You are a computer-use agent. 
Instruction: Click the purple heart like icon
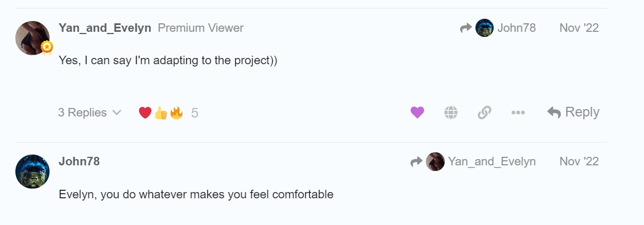[x=417, y=113]
